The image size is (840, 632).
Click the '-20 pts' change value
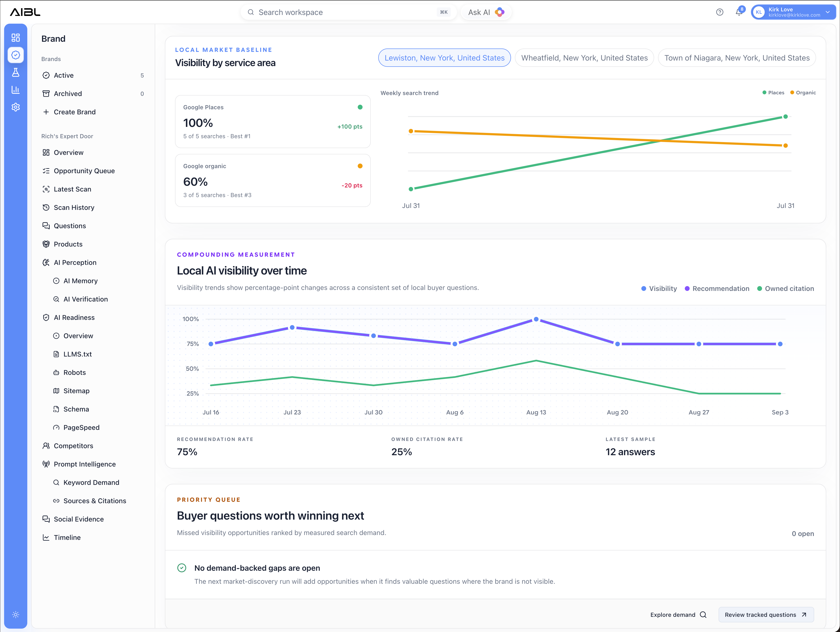[x=352, y=185]
